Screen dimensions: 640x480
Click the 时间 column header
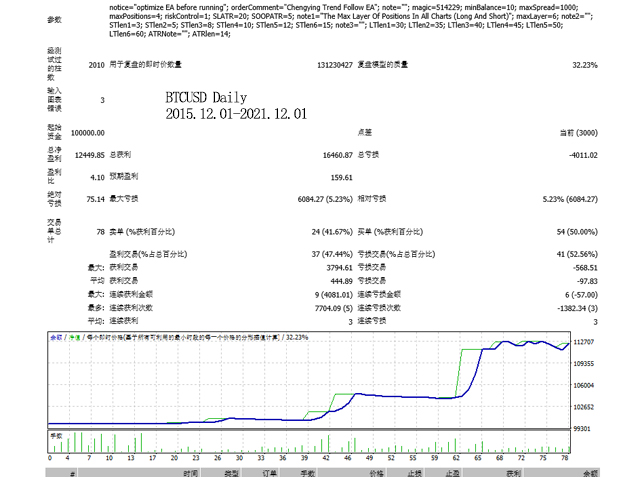click(x=191, y=473)
